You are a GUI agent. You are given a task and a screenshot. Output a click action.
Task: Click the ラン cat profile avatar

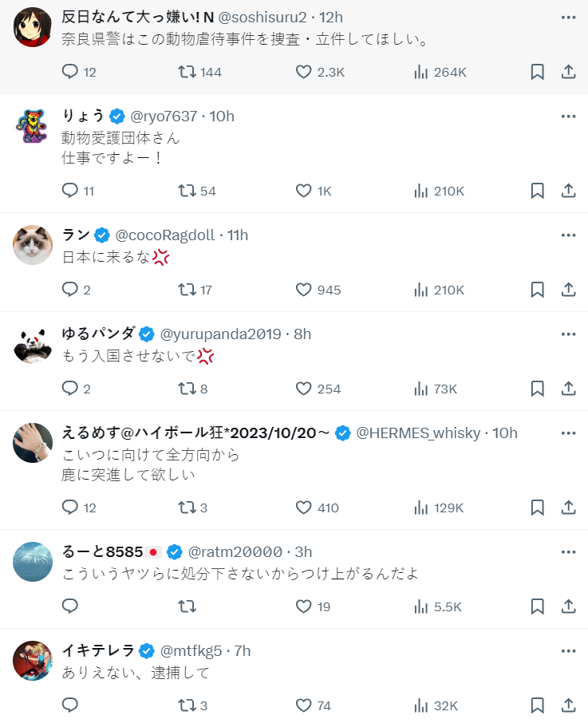pos(33,245)
